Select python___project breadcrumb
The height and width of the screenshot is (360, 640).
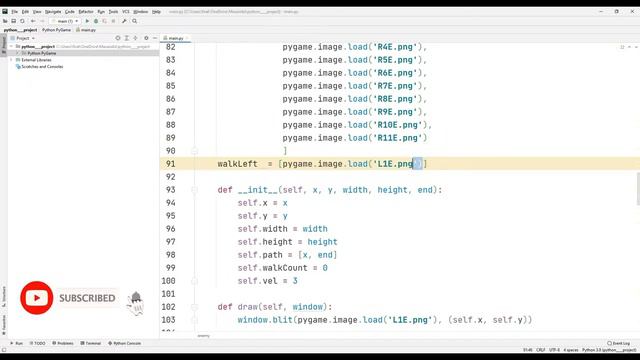20,30
